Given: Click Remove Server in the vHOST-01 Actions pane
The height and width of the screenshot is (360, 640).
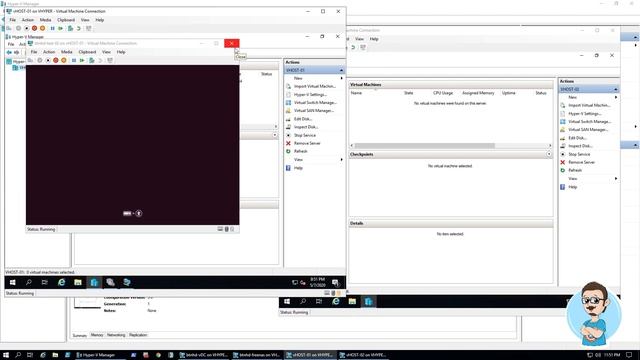Looking at the screenshot, I should coord(307,143).
